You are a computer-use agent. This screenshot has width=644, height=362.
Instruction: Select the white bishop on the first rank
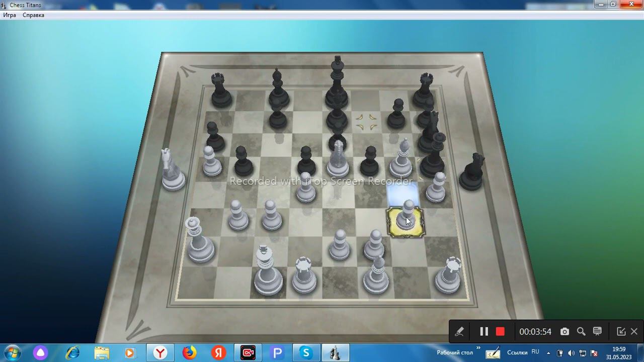click(x=376, y=276)
